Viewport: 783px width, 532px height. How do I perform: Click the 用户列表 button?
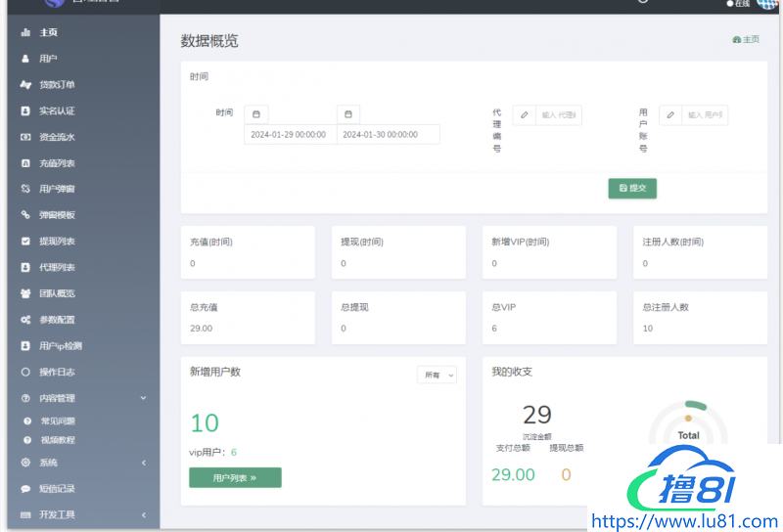point(235,477)
